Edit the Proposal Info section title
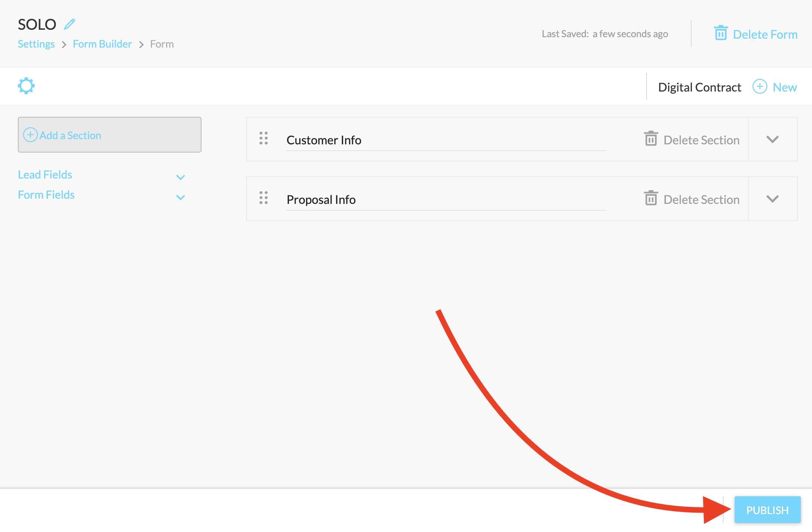 tap(446, 199)
